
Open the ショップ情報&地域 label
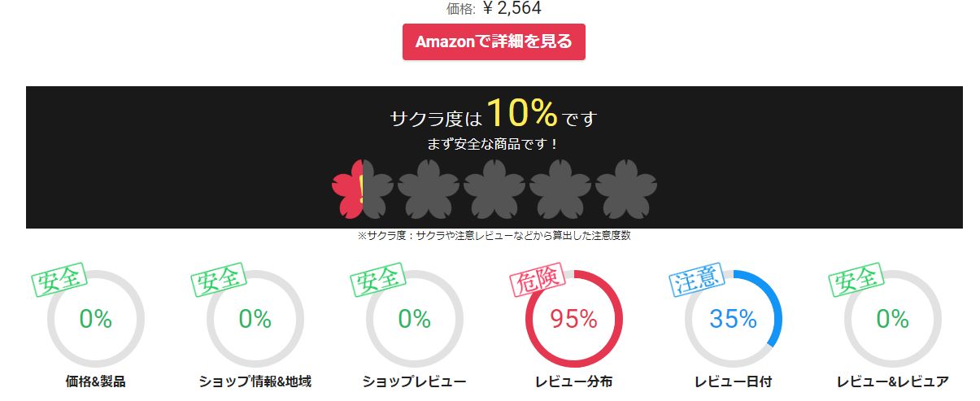[x=255, y=381]
